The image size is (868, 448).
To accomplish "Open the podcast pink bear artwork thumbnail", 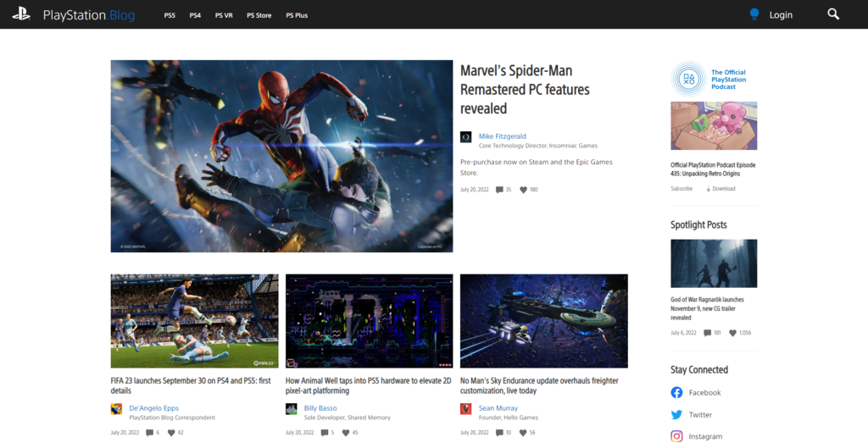I will pos(714,125).
